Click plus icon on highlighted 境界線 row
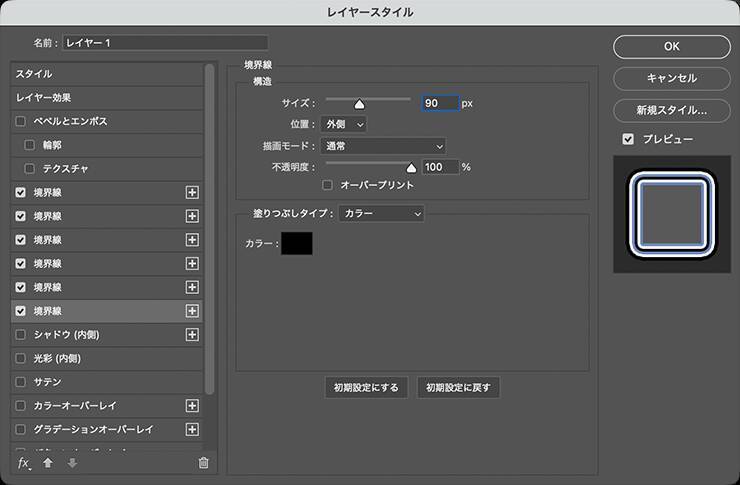740x485 pixels. click(192, 311)
